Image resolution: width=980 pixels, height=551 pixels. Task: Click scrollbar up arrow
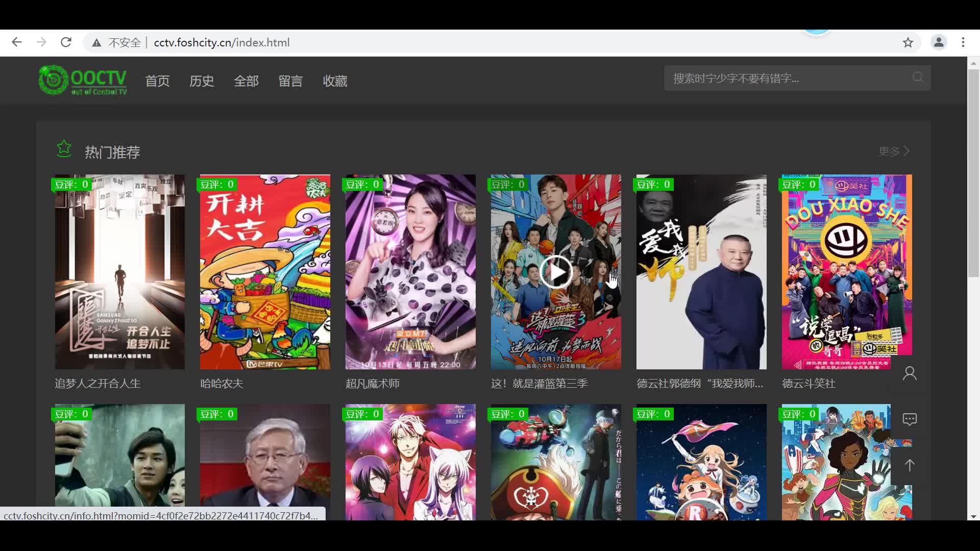coord(973,63)
